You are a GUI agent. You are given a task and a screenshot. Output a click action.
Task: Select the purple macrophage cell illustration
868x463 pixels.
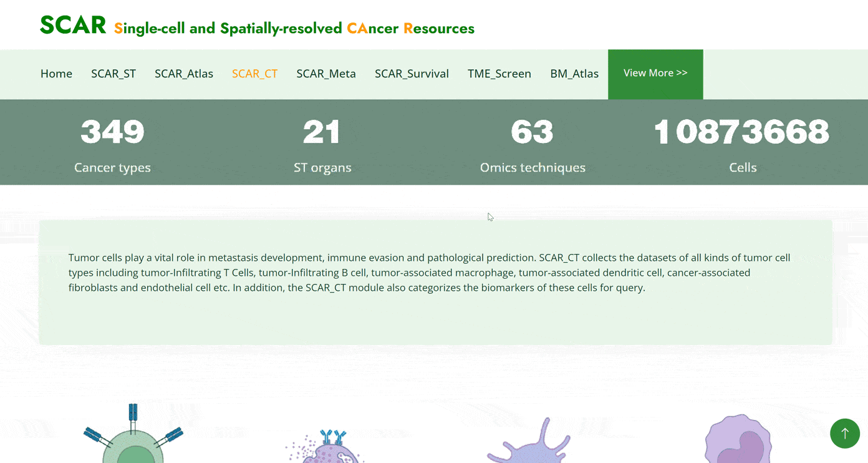[738, 439]
